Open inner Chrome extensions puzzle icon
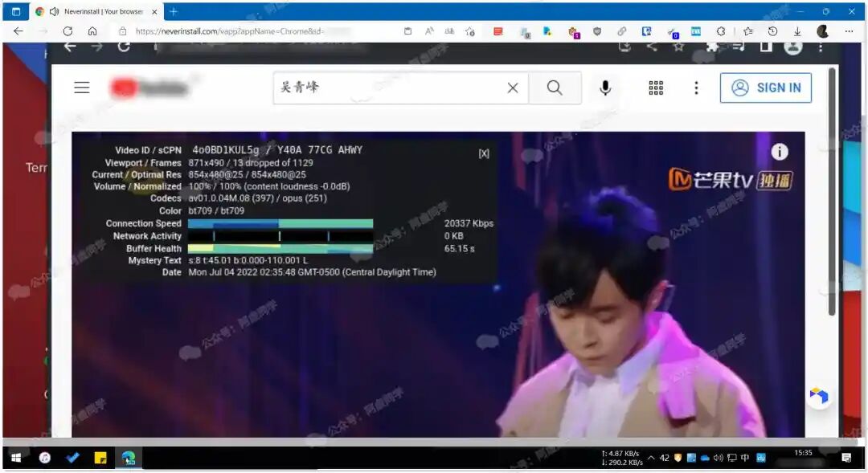868x473 pixels. point(712,47)
